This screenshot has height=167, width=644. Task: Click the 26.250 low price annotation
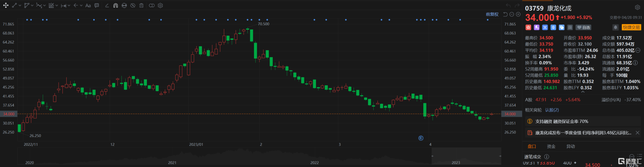[x=35, y=136]
